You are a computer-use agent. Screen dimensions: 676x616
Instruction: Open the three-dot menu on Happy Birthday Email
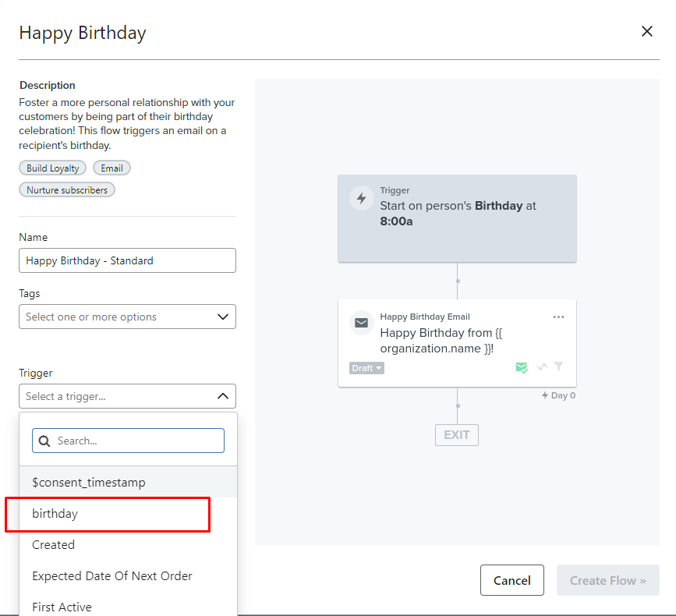(558, 317)
